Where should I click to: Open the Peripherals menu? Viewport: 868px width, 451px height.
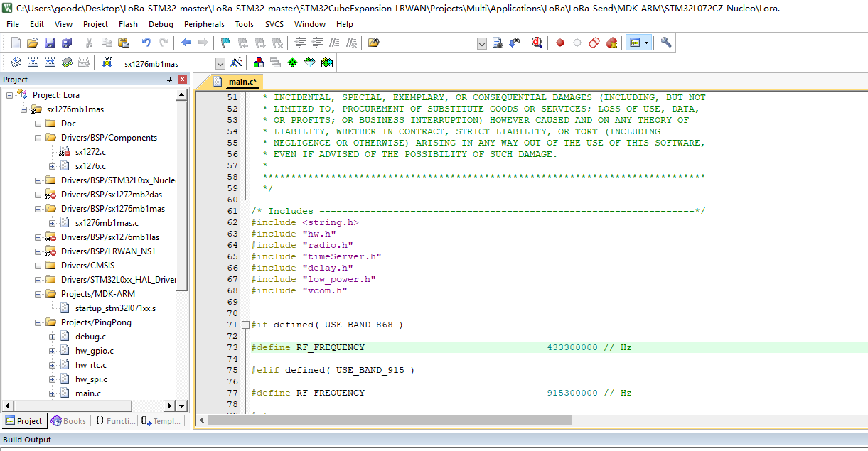[x=204, y=24]
